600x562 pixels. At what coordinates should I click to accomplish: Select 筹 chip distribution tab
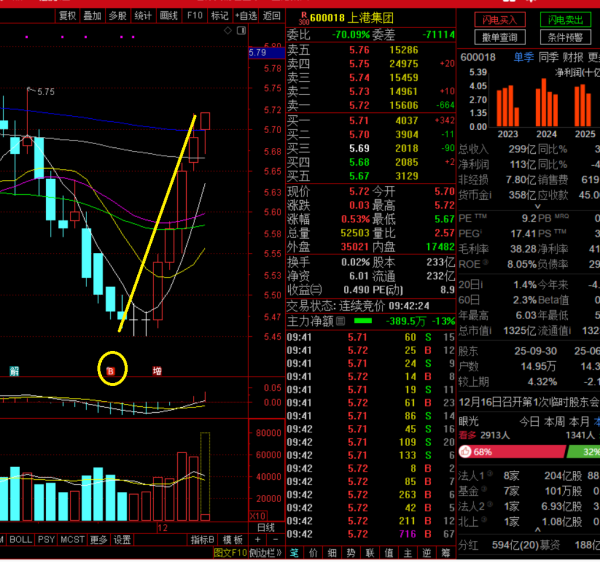pos(446,552)
